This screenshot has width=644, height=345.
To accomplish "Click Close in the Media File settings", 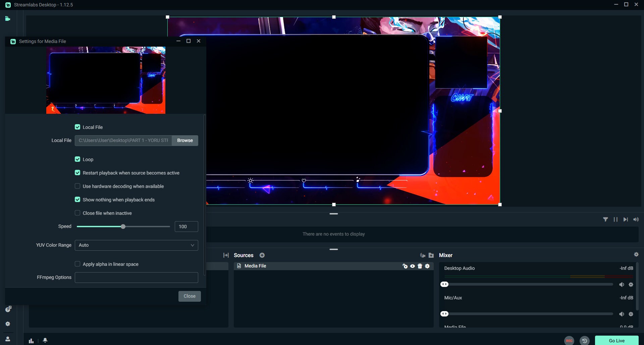I will [190, 296].
